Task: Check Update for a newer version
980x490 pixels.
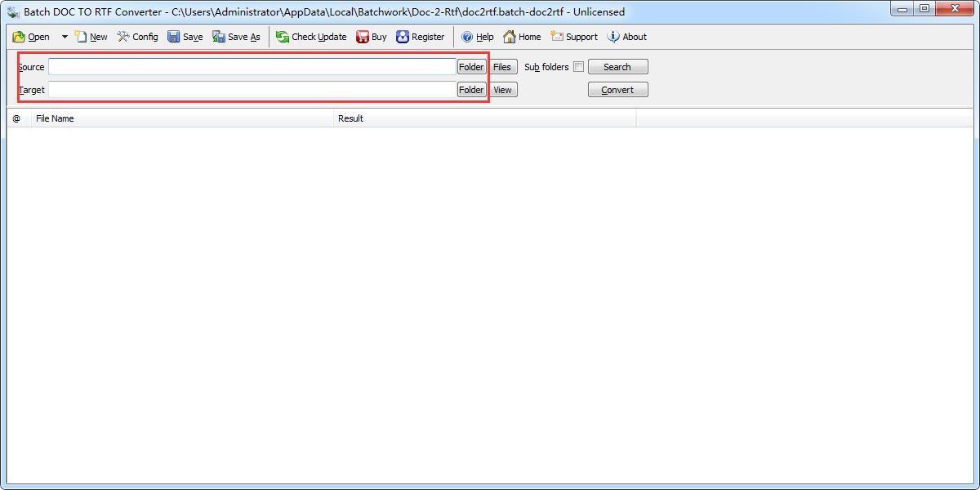Action: click(311, 37)
